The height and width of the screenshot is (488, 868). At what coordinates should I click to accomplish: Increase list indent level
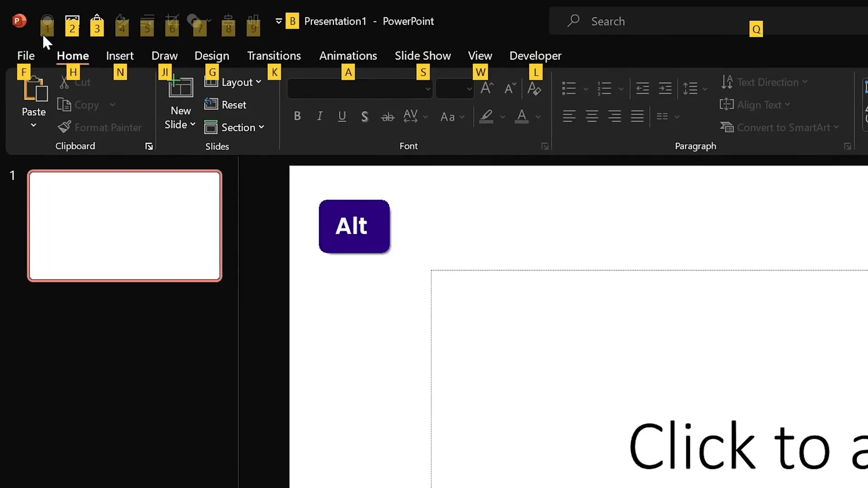[665, 88]
